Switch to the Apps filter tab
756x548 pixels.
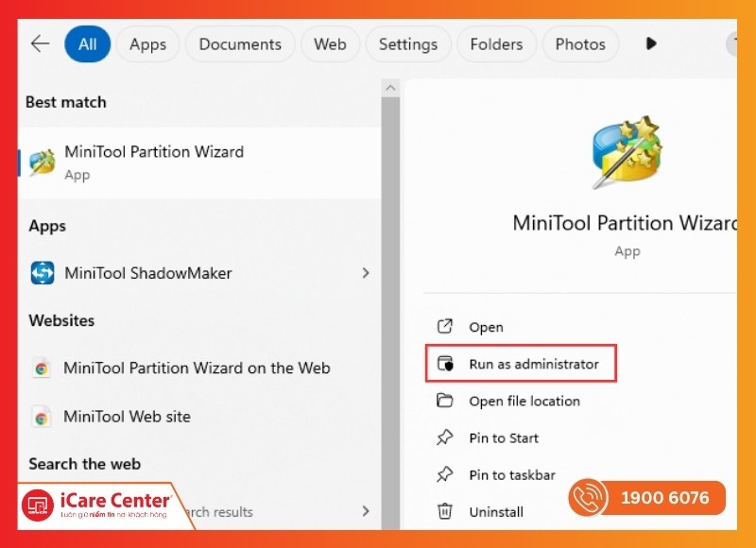[x=147, y=44]
